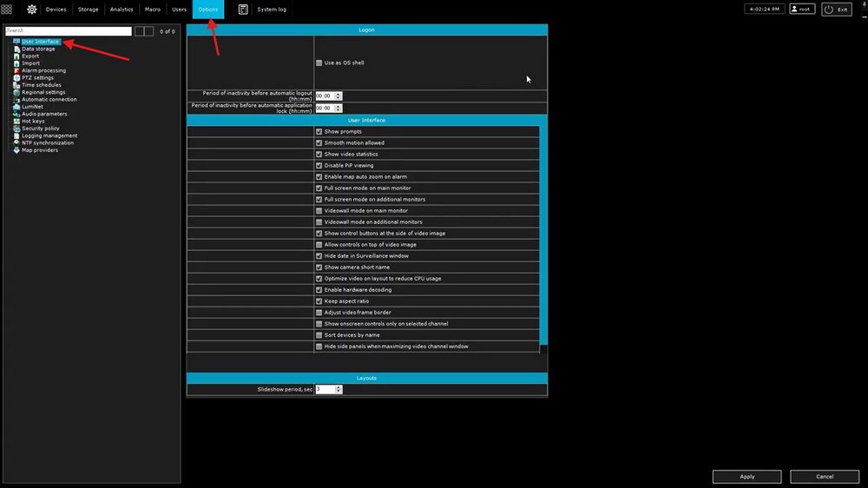This screenshot has height=488, width=868.
Task: Click the Alarm processing tree icon
Action: [16, 70]
